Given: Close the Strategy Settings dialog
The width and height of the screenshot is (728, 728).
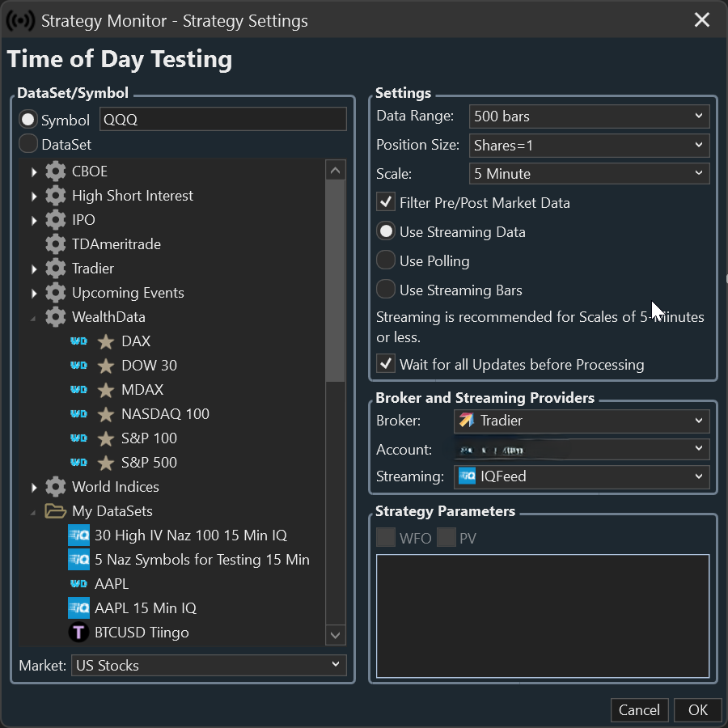Looking at the screenshot, I should (701, 20).
